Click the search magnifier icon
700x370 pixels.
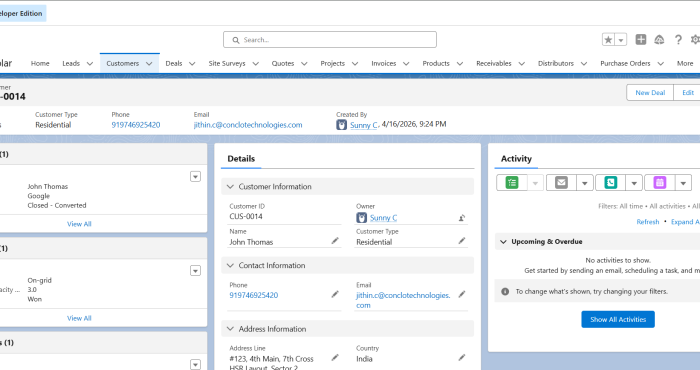(236, 40)
